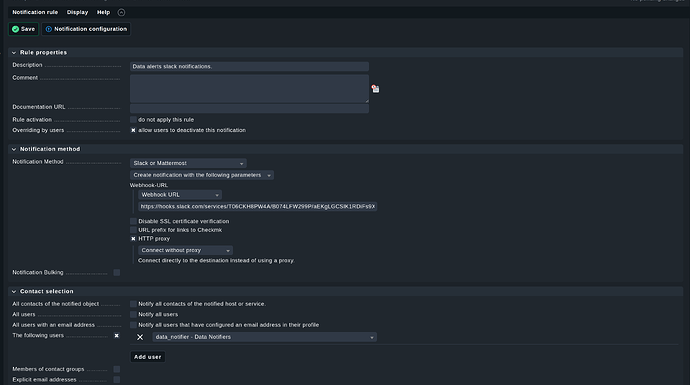Enable URL prefix for links to Checkmk

tap(133, 230)
